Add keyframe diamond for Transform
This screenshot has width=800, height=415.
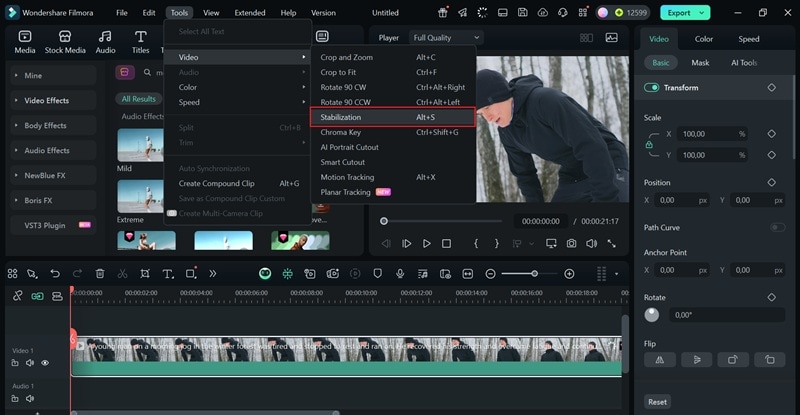click(x=771, y=87)
